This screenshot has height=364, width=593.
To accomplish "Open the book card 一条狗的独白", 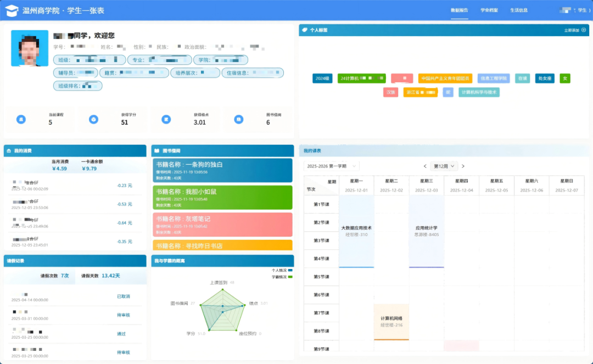I will click(223, 170).
